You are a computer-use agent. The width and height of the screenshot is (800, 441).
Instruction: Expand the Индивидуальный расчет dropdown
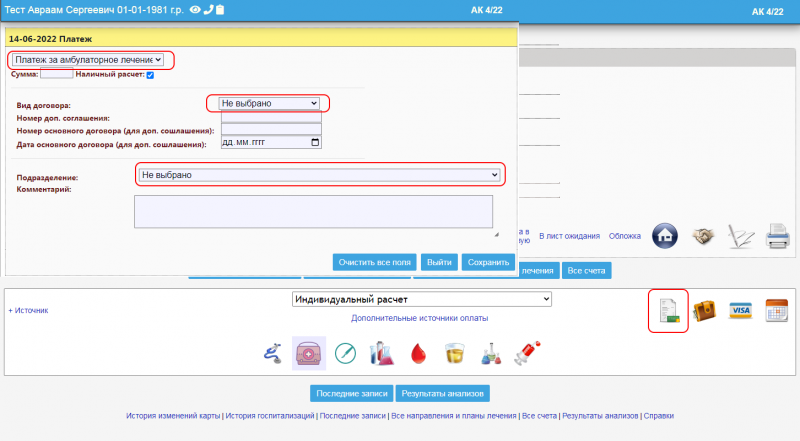[421, 299]
